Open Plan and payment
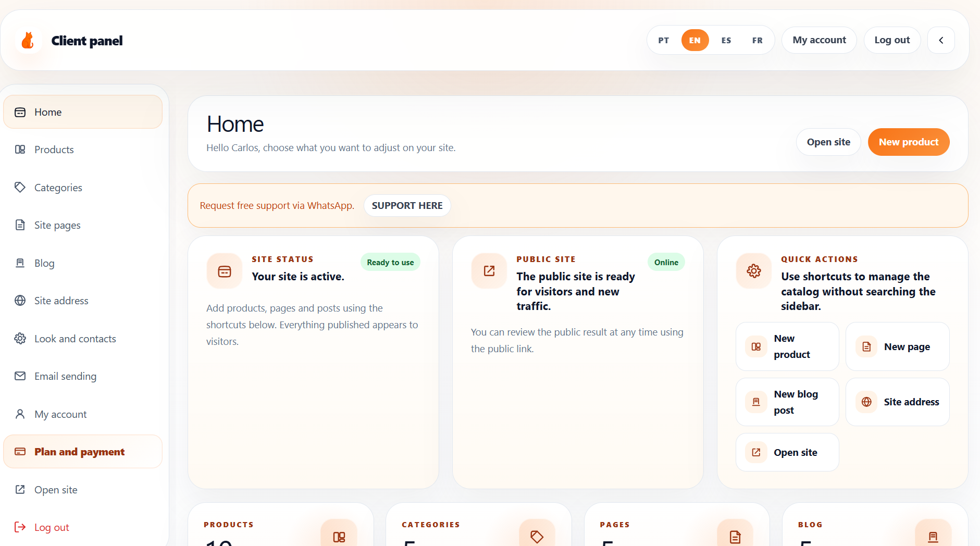Viewport: 980px width, 546px height. [x=83, y=452]
